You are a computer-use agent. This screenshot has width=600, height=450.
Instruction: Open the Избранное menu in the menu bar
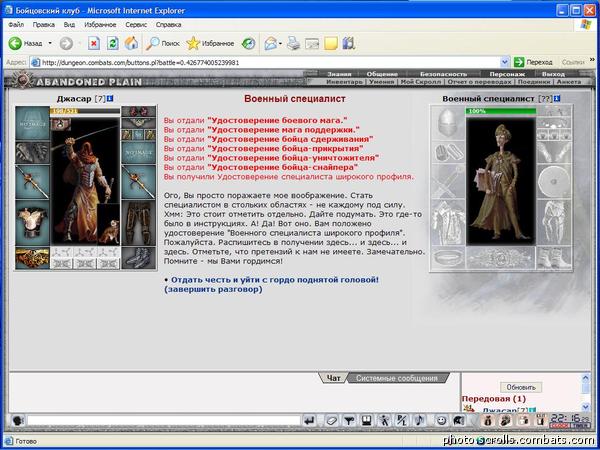(x=100, y=24)
